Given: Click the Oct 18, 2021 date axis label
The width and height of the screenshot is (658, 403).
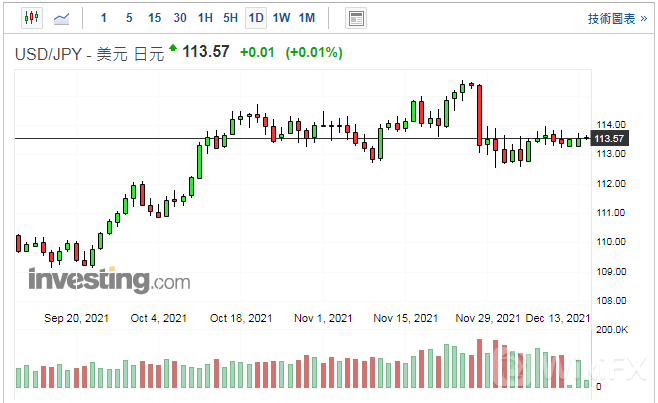Looking at the screenshot, I should (240, 318).
